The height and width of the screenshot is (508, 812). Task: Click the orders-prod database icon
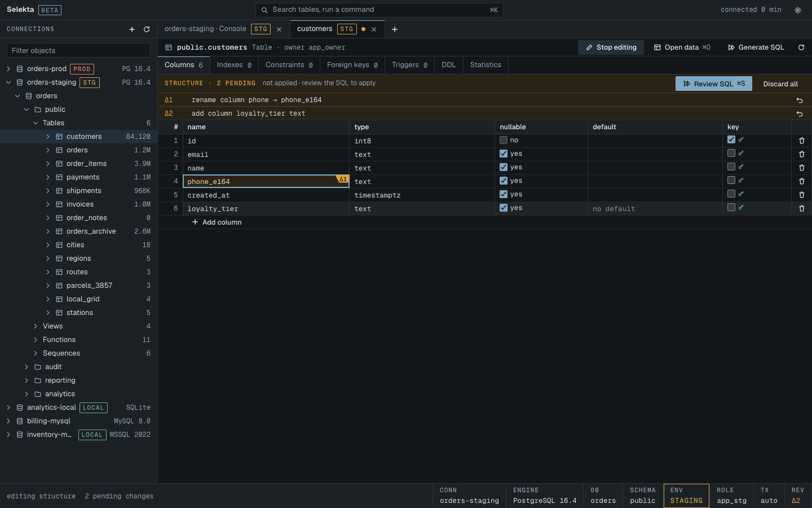[20, 69]
